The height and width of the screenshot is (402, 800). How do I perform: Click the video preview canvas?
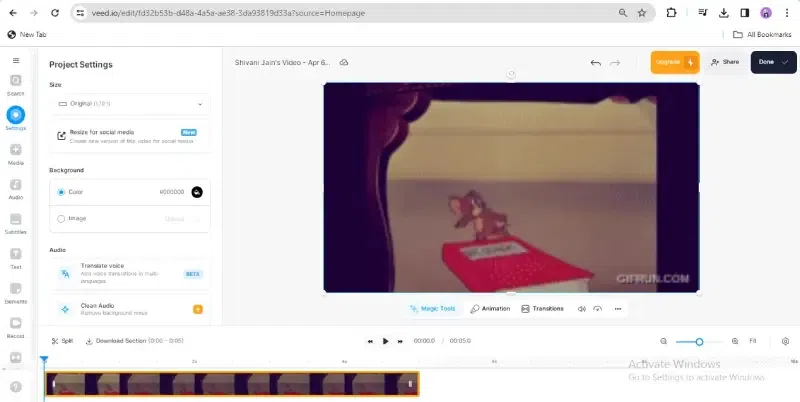click(511, 187)
